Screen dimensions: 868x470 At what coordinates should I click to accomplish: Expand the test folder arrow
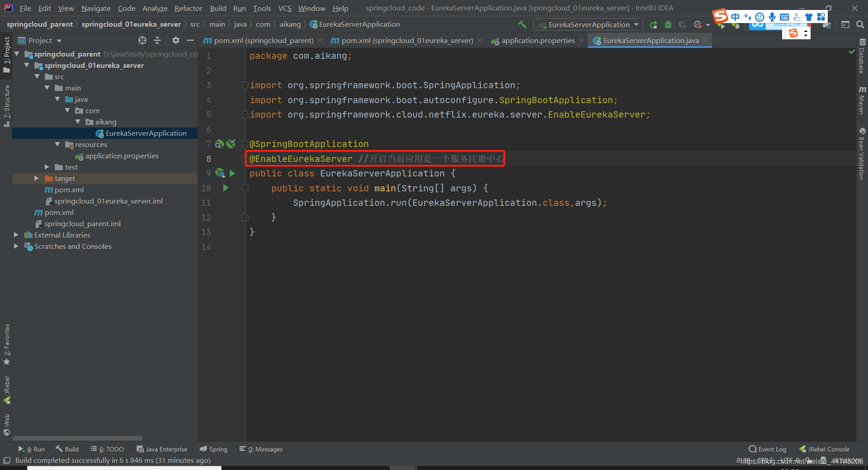tap(47, 167)
